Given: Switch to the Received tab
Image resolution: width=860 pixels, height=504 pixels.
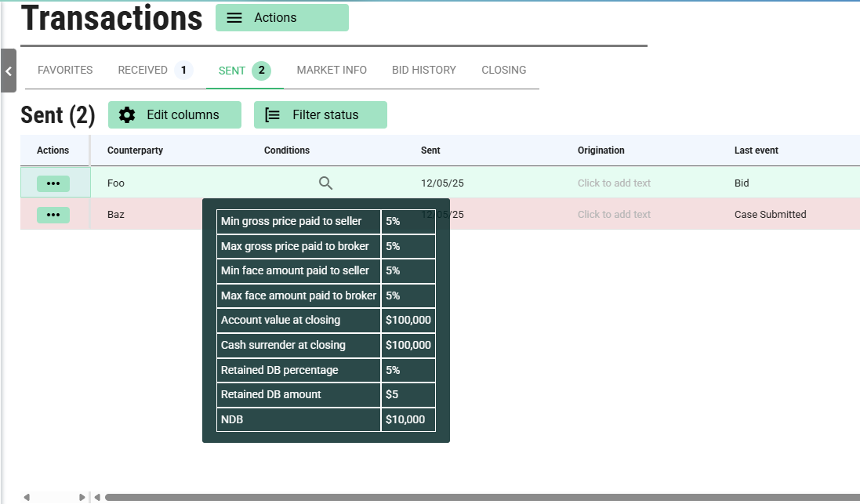Looking at the screenshot, I should [143, 71].
